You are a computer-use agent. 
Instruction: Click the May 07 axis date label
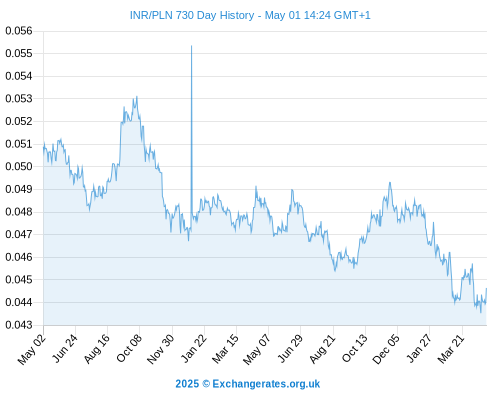coord(256,349)
